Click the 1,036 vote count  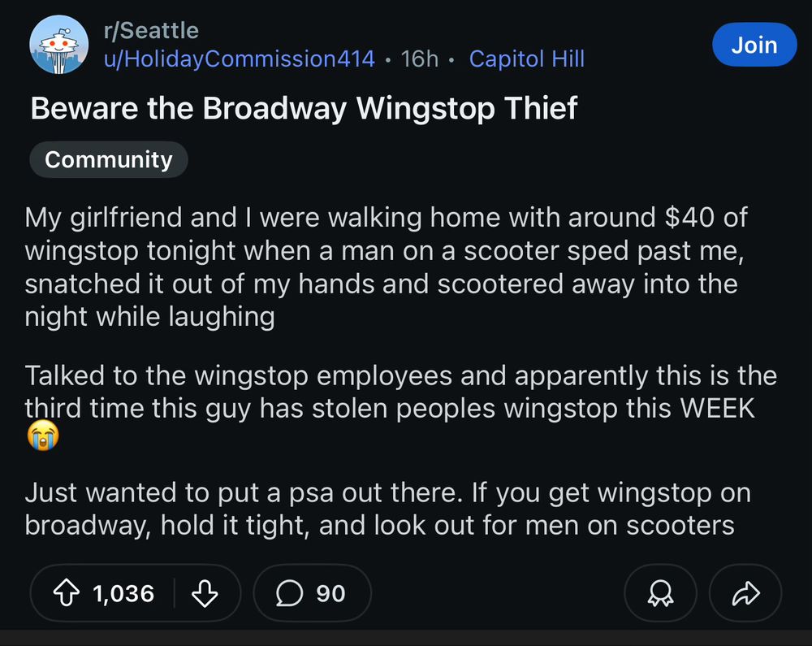tap(123, 594)
